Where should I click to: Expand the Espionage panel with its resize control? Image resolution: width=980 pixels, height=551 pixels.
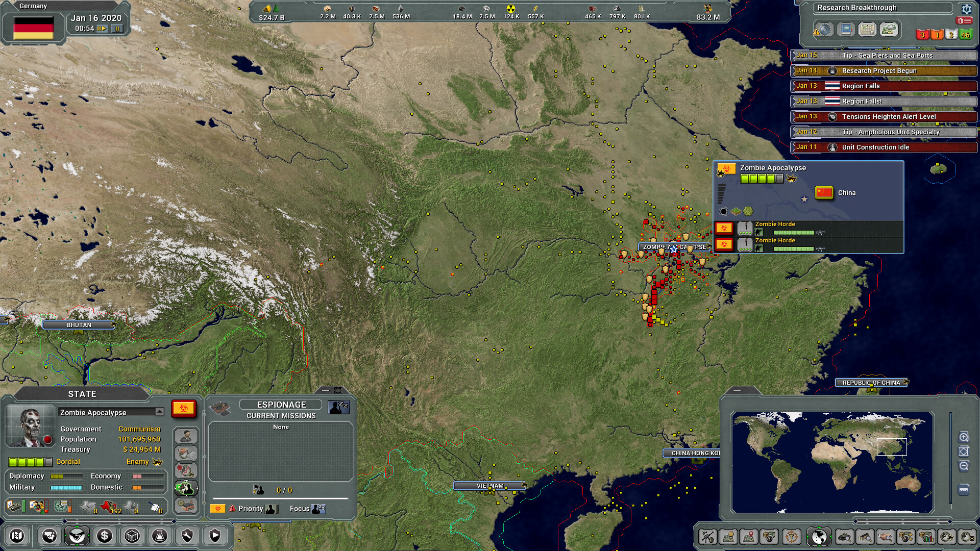click(337, 391)
